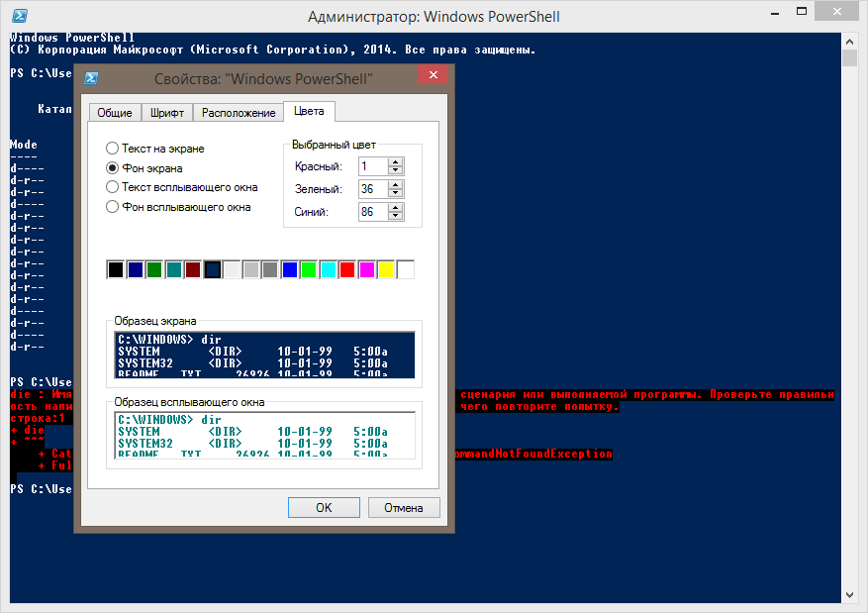Pick the medium gray color swatch
The width and height of the screenshot is (868, 613).
270,269
